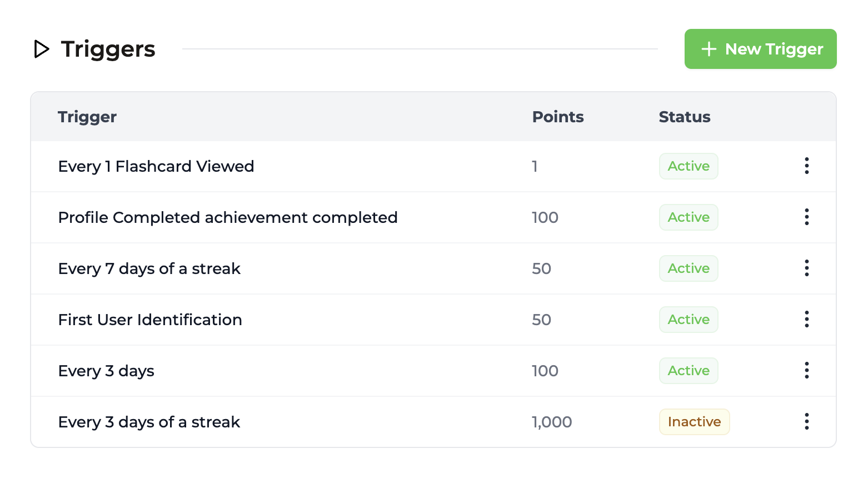The image size is (868, 478).
Task: Toggle Active status on Every 1 Flashcard Viewed
Action: (x=689, y=166)
